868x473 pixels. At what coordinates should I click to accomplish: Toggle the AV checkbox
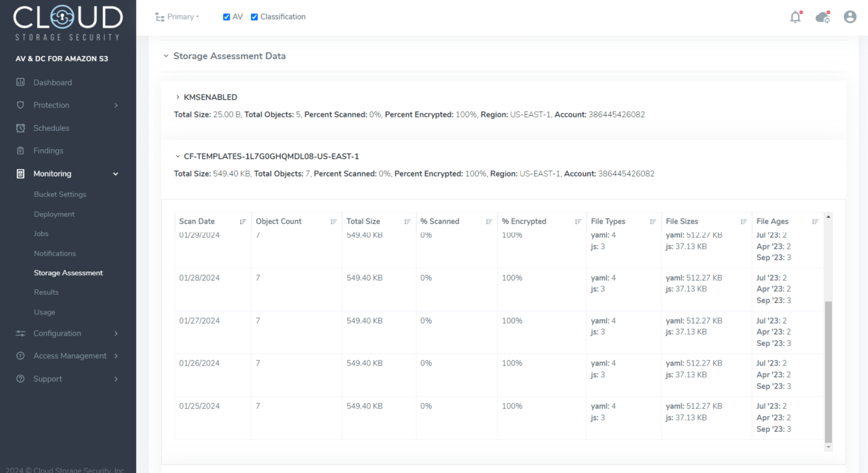(227, 17)
